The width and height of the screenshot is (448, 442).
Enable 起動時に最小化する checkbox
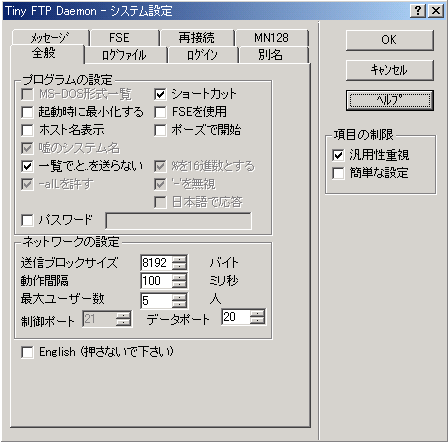(x=27, y=112)
